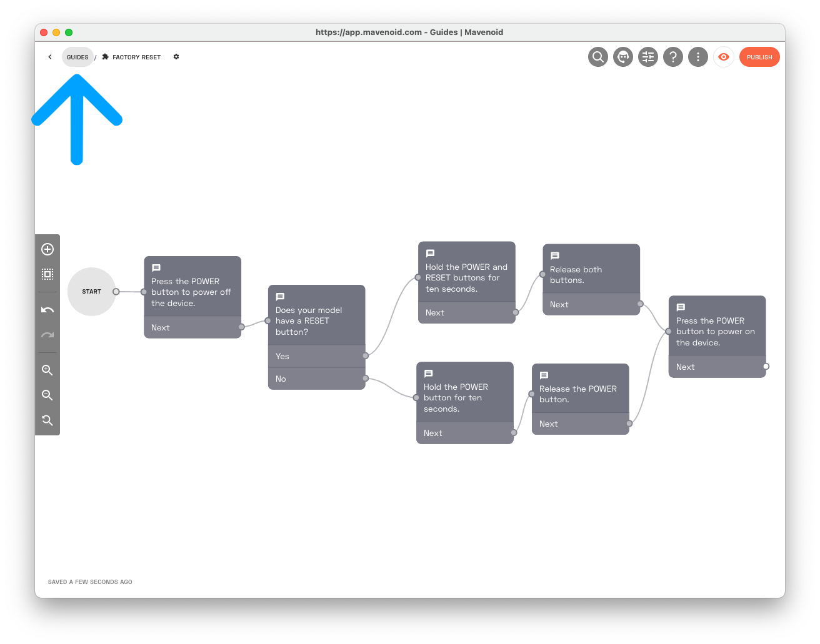Click Next under hold POWER ten seconds

(465, 433)
